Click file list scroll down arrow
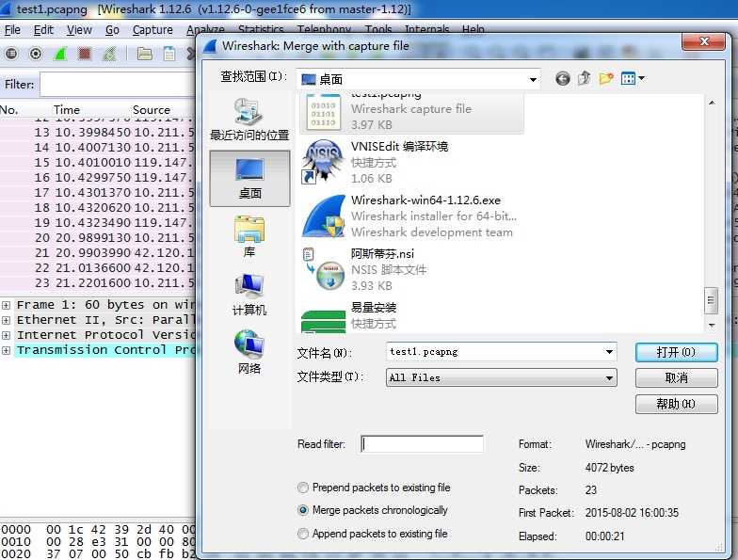 pyautogui.click(x=712, y=326)
